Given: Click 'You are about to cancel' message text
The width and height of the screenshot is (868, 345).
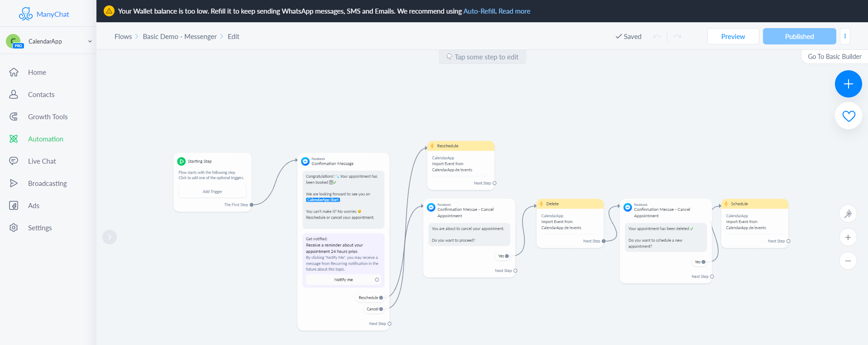Looking at the screenshot, I should pos(468,229).
